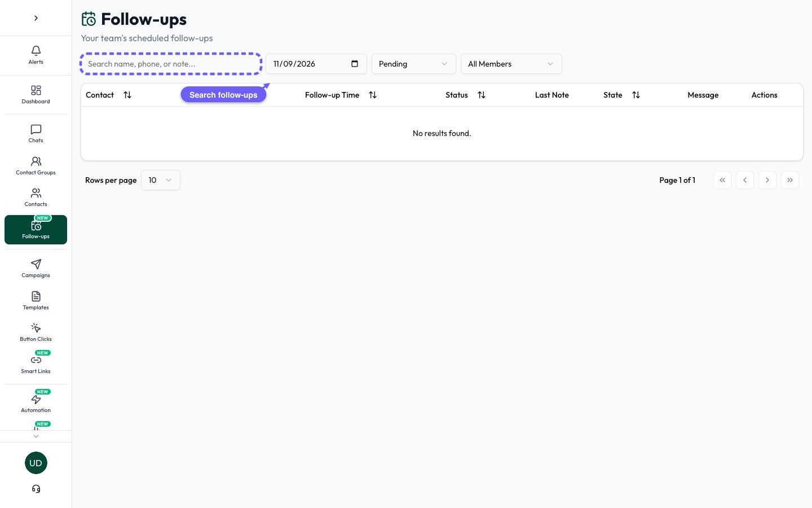Open the calendar picker in the date field
Screen dimensions: 812x508
(355, 64)
